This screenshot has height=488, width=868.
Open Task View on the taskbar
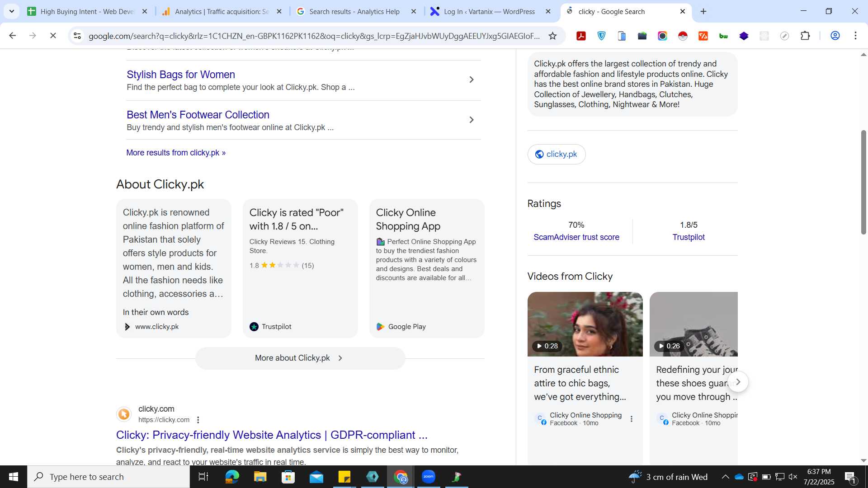click(x=203, y=477)
